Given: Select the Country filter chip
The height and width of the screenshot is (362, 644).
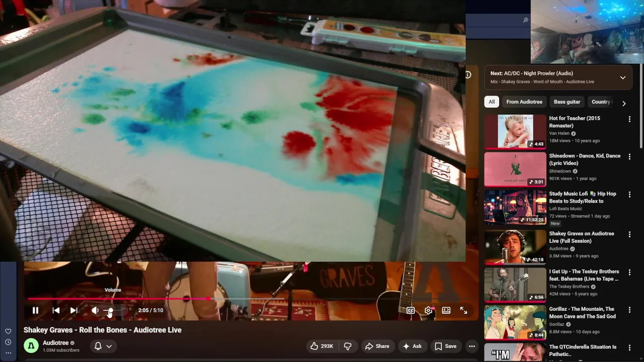Looking at the screenshot, I should (601, 102).
